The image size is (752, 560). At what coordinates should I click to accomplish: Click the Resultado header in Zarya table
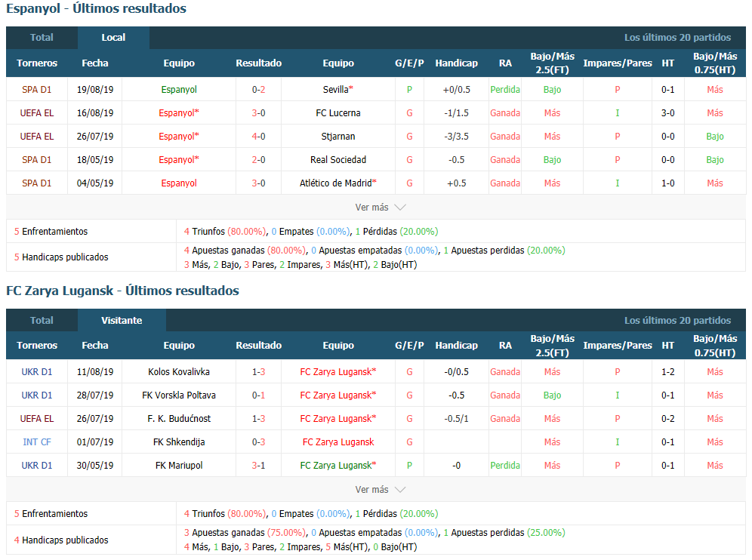click(258, 345)
